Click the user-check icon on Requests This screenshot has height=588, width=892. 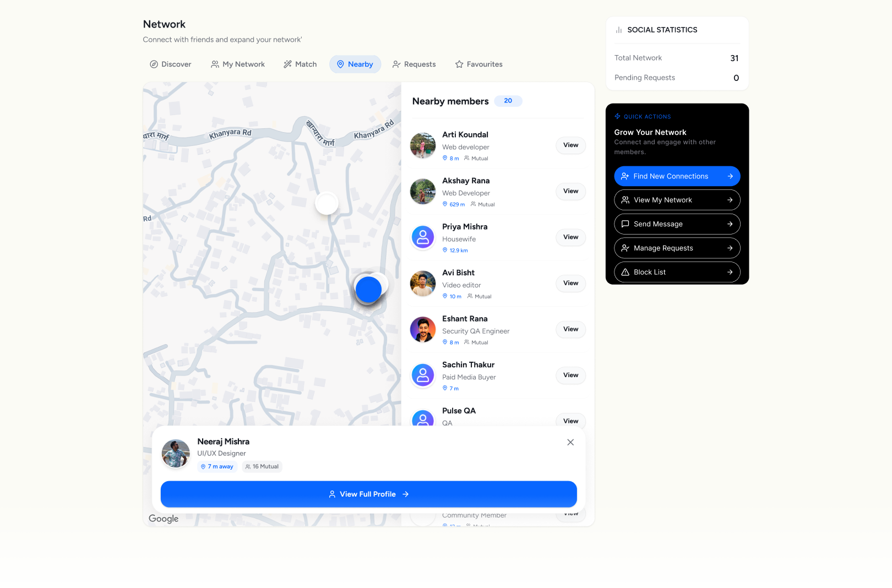click(396, 64)
